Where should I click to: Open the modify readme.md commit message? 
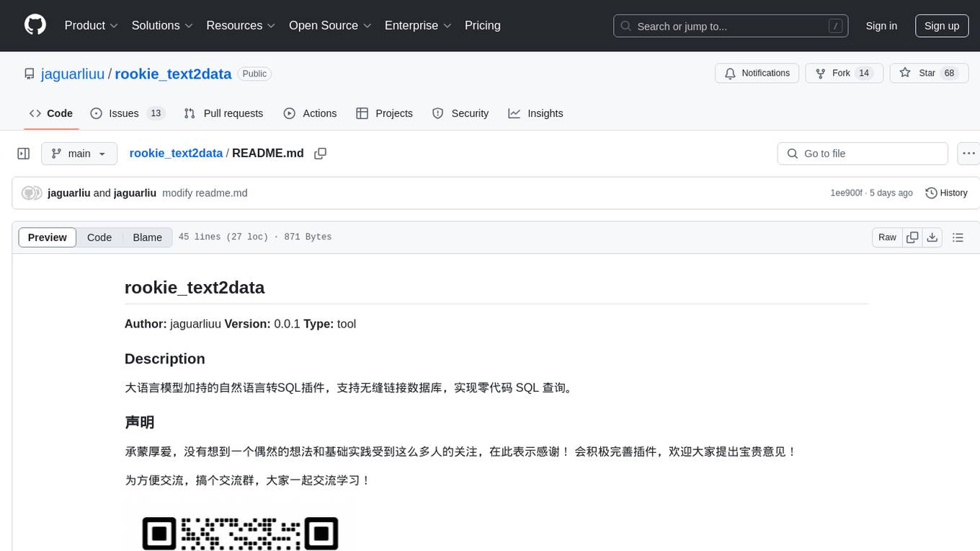coord(205,193)
